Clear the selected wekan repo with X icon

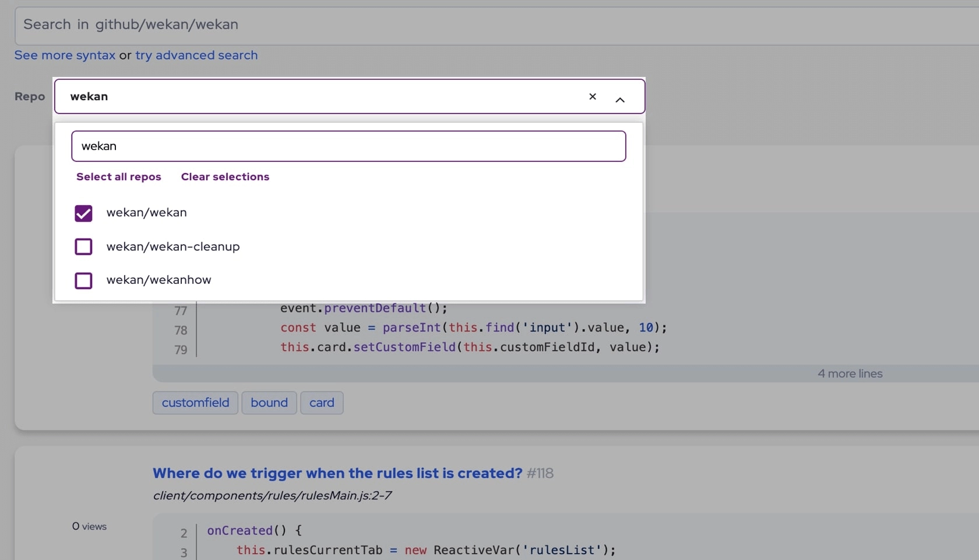pos(592,97)
